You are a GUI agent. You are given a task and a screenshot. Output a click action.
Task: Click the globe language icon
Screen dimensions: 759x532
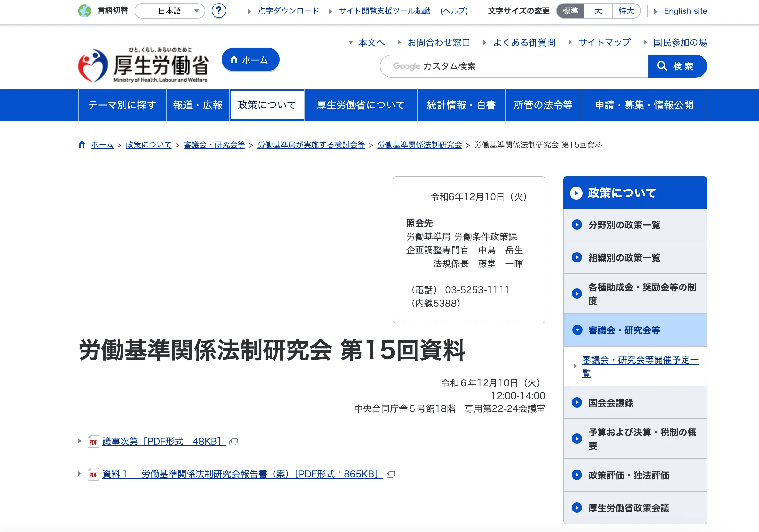click(x=85, y=11)
